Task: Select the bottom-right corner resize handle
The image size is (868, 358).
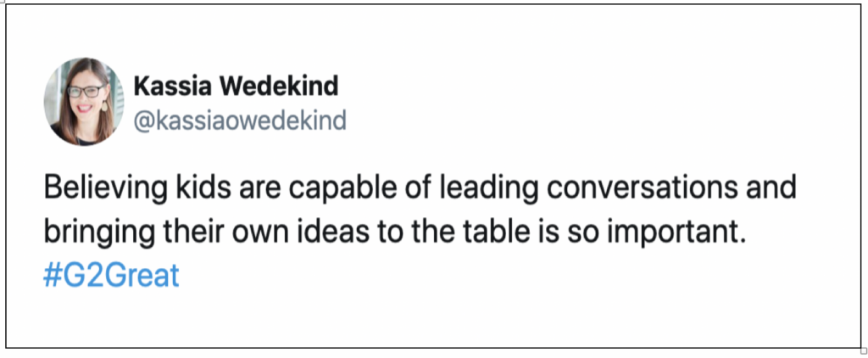Action: (x=864, y=350)
